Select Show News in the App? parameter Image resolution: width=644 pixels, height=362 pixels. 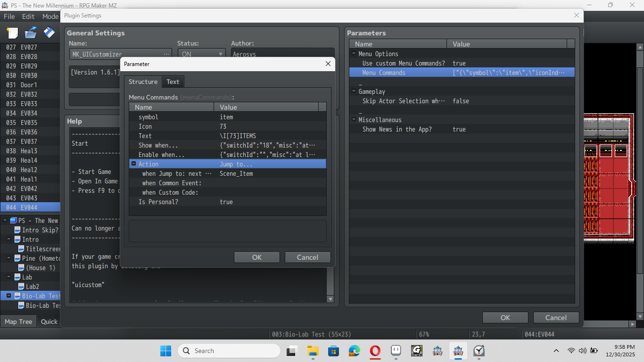coord(462,129)
